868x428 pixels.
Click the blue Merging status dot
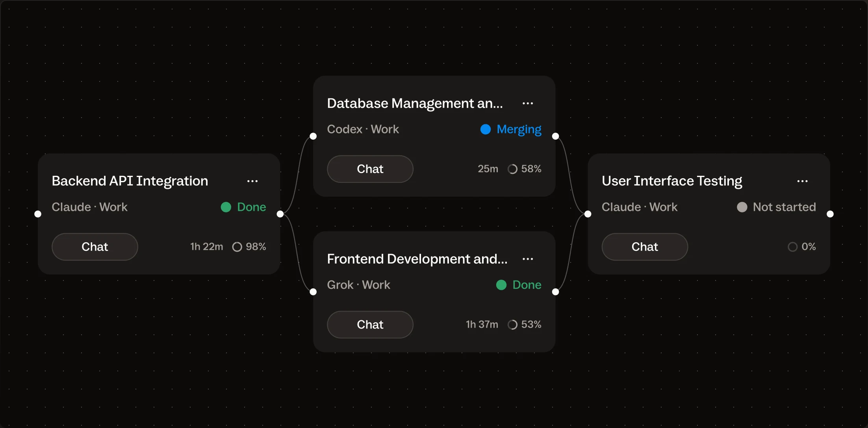click(x=486, y=129)
